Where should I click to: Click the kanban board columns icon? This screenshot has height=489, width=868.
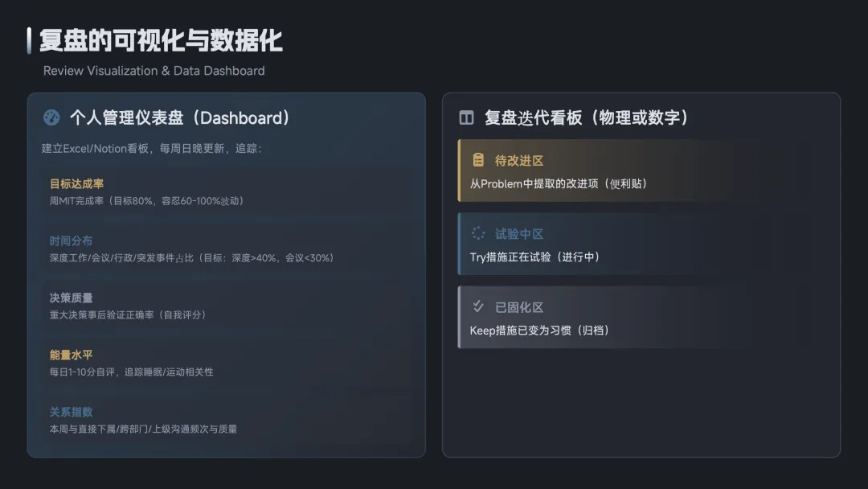click(x=466, y=117)
